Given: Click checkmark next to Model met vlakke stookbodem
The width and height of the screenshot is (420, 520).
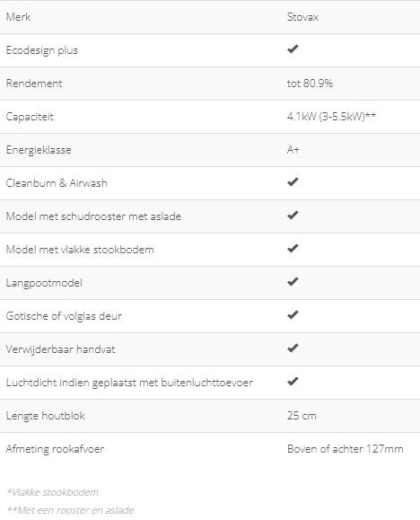Looking at the screenshot, I should point(293,249).
